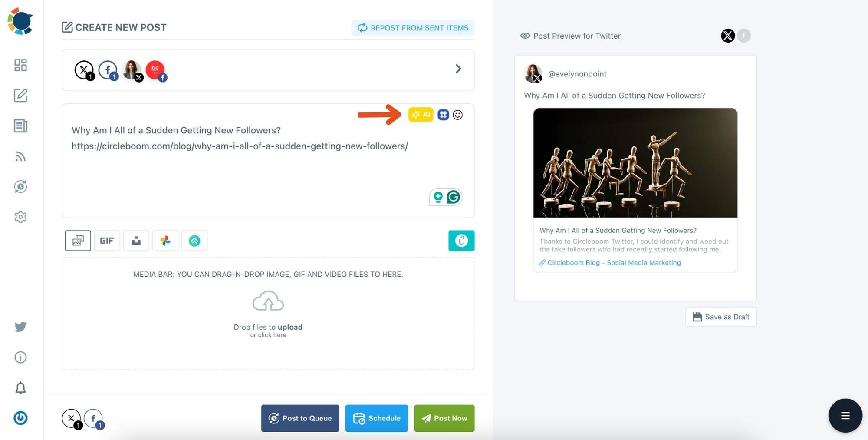Open the hashtag suggestion tool
The image size is (868, 440).
[x=443, y=115]
